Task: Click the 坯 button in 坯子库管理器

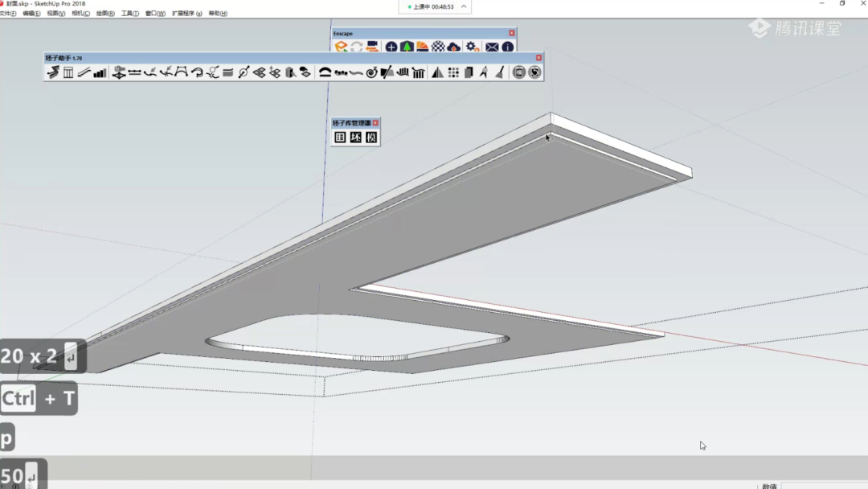Action: point(355,138)
